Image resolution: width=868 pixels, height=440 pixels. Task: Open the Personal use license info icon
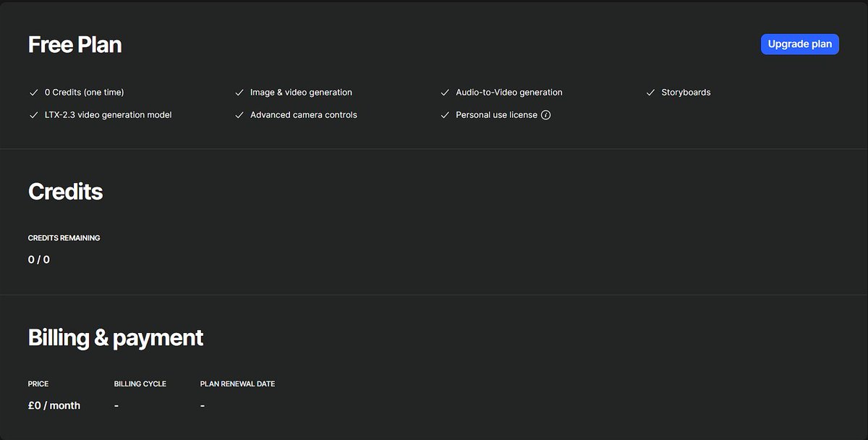click(x=546, y=115)
